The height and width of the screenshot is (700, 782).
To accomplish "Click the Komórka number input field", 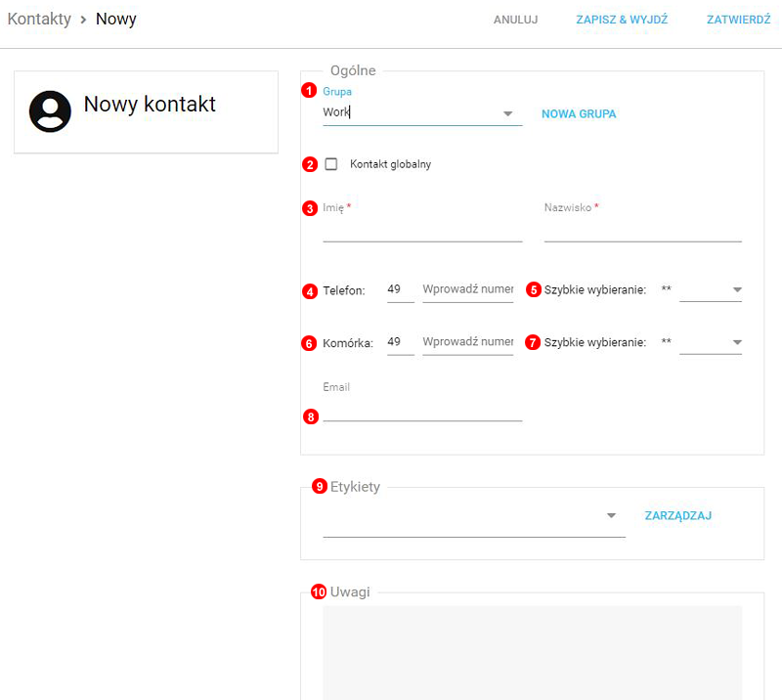I will (467, 342).
